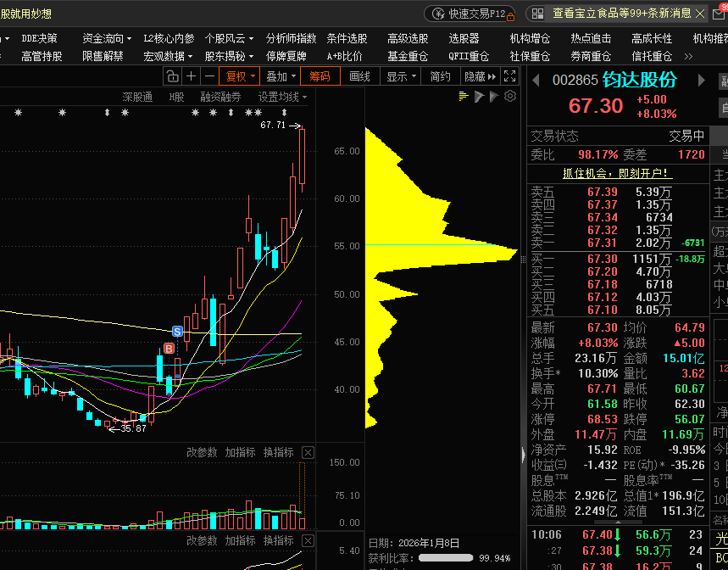
Task: Open 热点追击 menu item
Action: pos(591,38)
